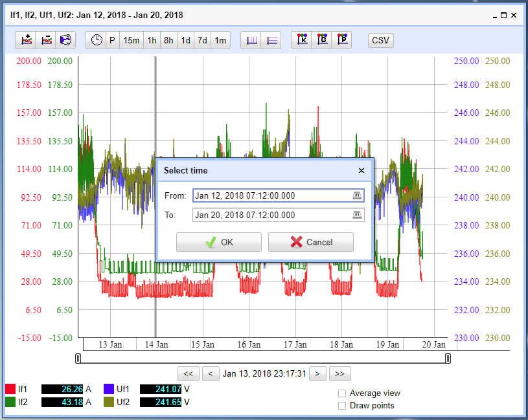Click the P chart mode icon
Viewport: 528px width, 420px height.
click(x=342, y=40)
